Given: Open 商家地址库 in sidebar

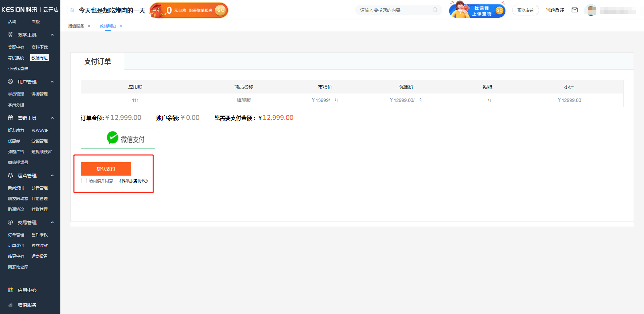Looking at the screenshot, I should [x=18, y=267].
